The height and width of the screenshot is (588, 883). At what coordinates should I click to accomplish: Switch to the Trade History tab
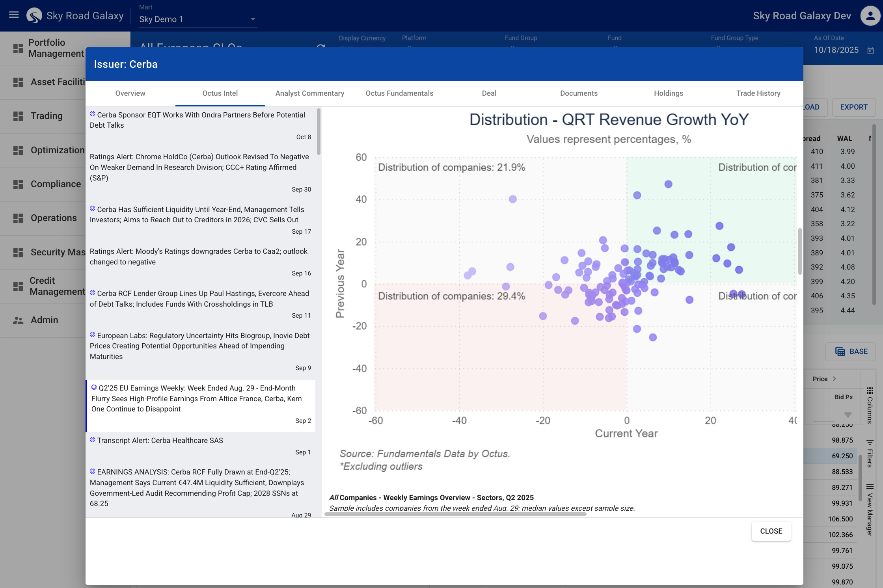click(758, 93)
